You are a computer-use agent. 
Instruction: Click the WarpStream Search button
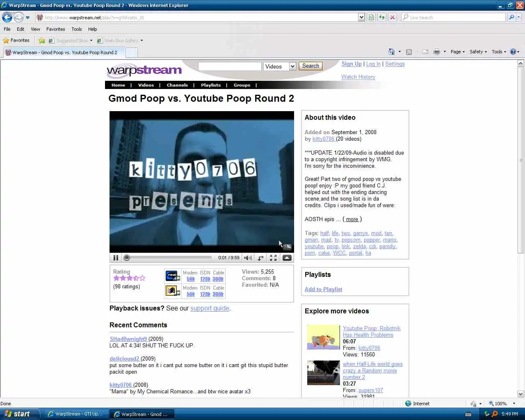point(310,66)
